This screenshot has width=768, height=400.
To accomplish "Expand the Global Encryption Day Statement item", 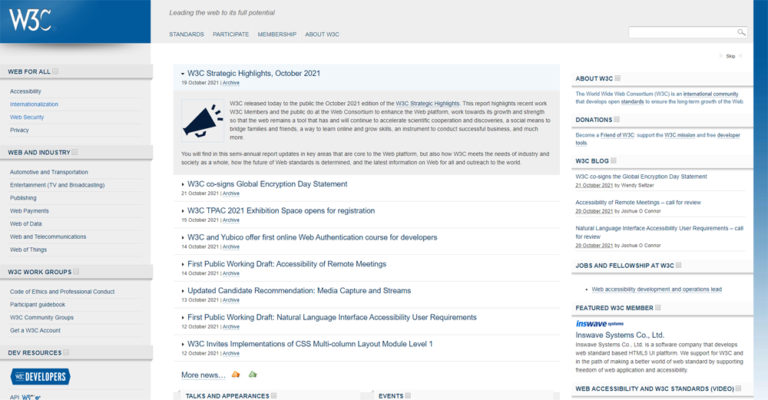I will 182,184.
